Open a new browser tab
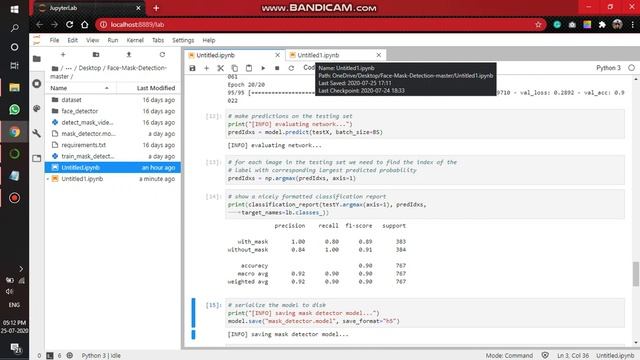This screenshot has width=640, height=360. [x=156, y=8]
